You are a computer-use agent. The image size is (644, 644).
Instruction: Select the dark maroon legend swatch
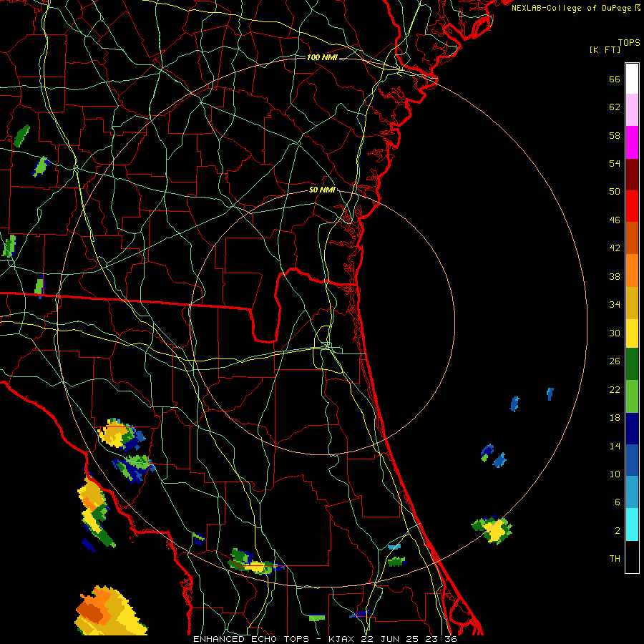click(x=632, y=175)
